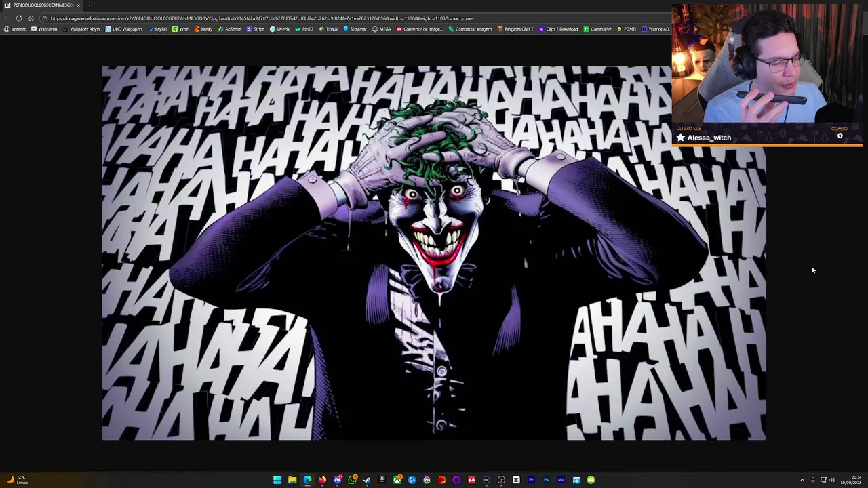Open the Conversor de imagem bookmark
This screenshot has height=488, width=868.
coord(419,29)
